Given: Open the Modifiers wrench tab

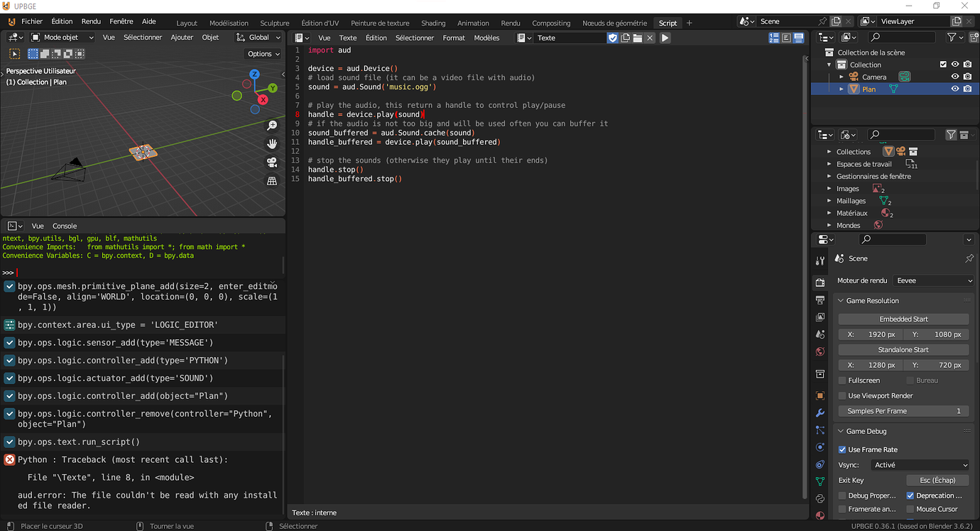Looking at the screenshot, I should tap(820, 412).
